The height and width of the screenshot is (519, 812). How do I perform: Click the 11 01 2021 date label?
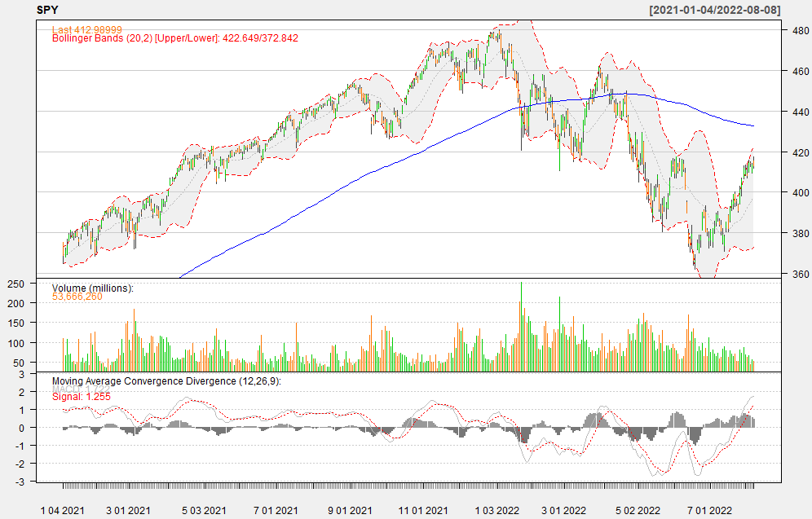[422, 511]
